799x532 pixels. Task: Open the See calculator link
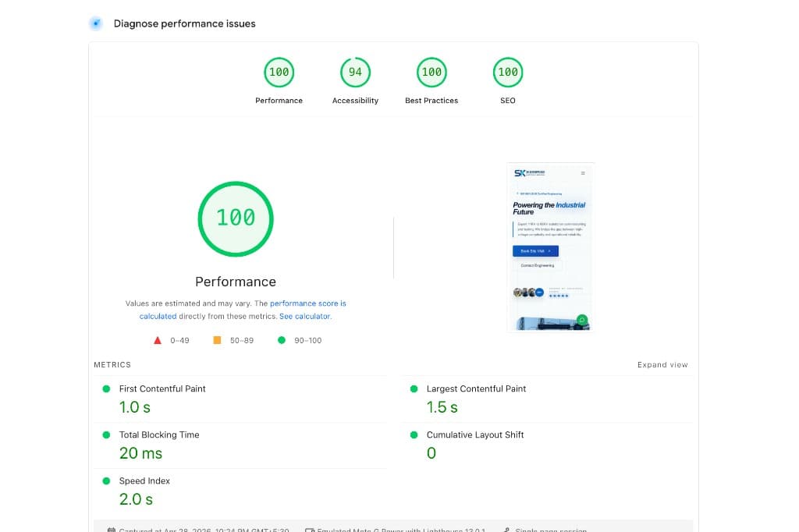(x=305, y=316)
